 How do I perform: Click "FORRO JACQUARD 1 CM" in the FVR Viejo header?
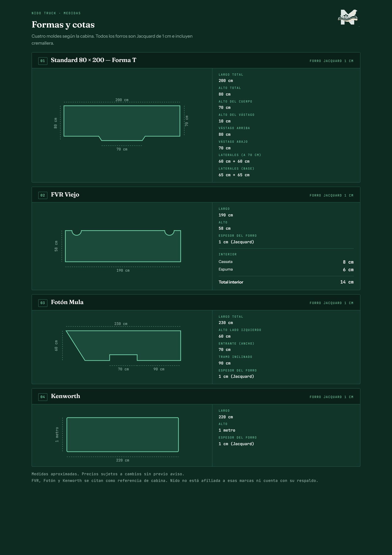331,195
